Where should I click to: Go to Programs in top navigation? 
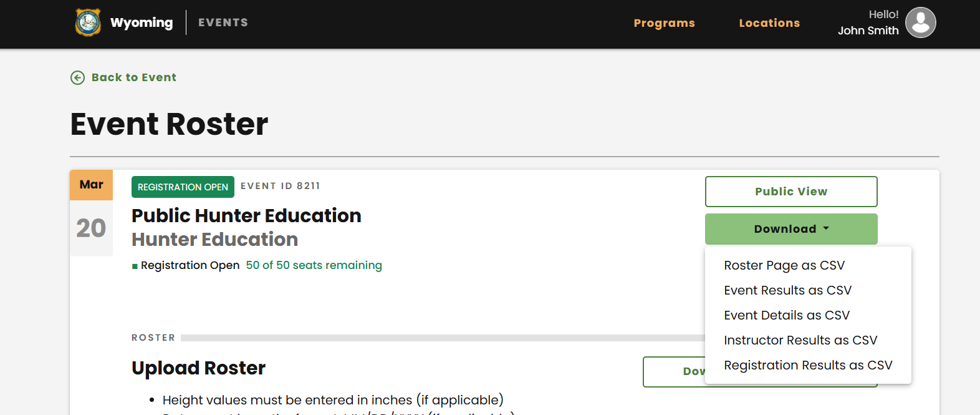664,23
